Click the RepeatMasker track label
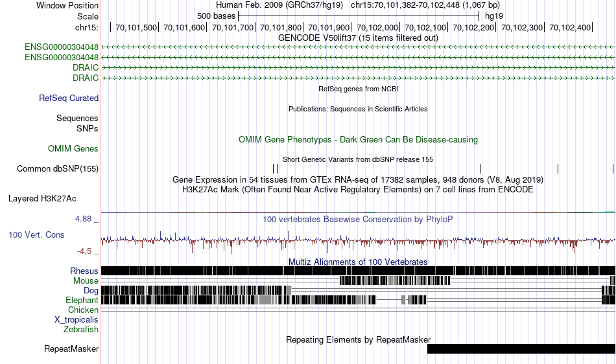The height and width of the screenshot is (364, 616). 71,348
